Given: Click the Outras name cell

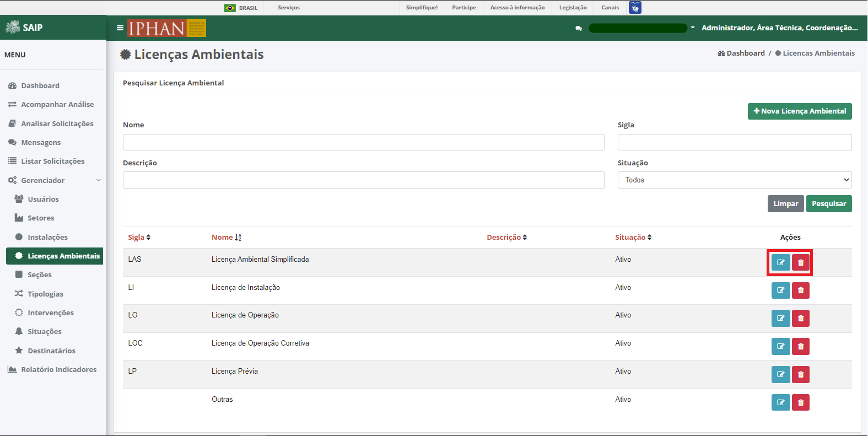Looking at the screenshot, I should [x=222, y=399].
